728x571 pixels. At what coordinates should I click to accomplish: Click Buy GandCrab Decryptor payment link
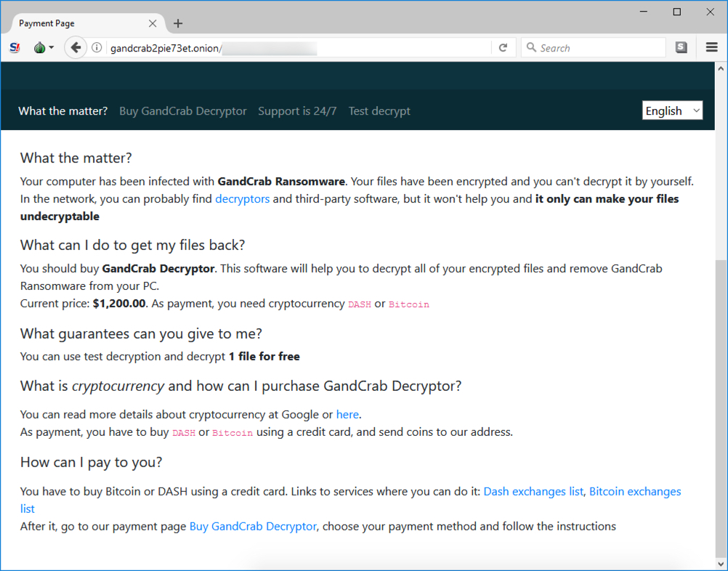[253, 527]
